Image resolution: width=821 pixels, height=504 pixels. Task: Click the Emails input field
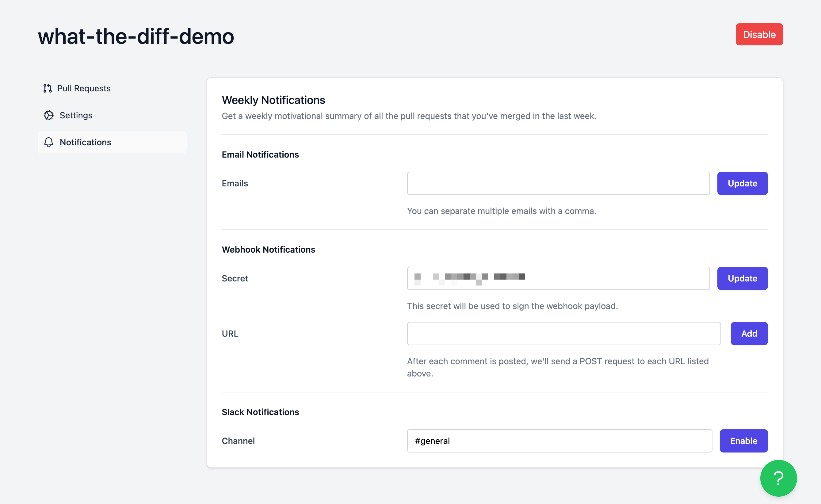[559, 183]
